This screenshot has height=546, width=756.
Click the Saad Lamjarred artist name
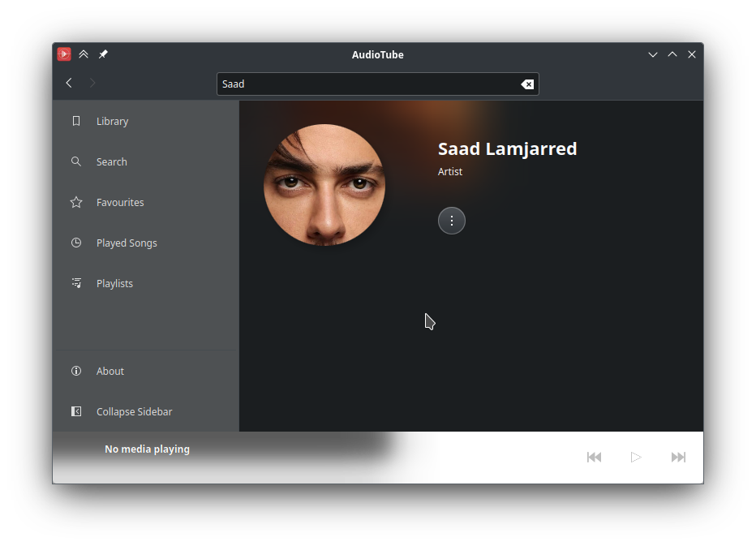tap(507, 149)
